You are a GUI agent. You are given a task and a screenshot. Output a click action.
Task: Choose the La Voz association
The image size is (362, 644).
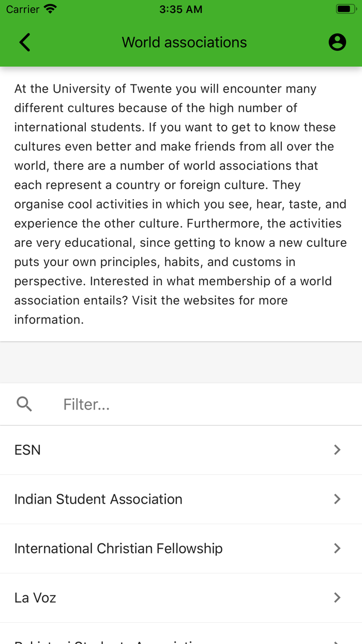(35, 598)
